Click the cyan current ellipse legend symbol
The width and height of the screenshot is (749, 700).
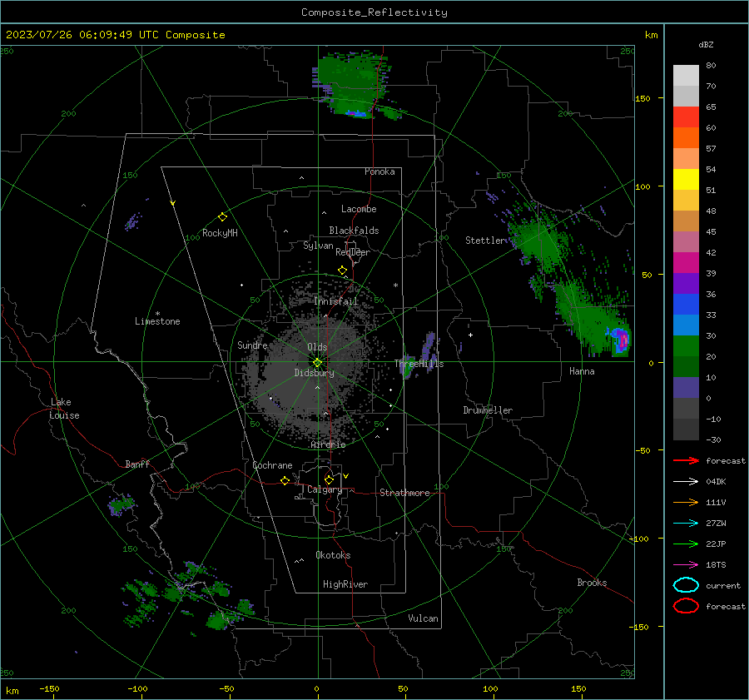click(x=686, y=585)
